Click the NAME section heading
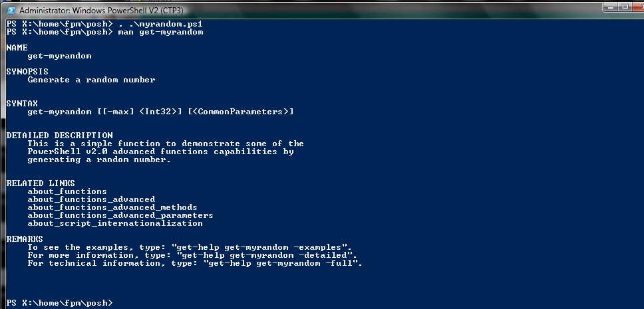 pos(17,48)
